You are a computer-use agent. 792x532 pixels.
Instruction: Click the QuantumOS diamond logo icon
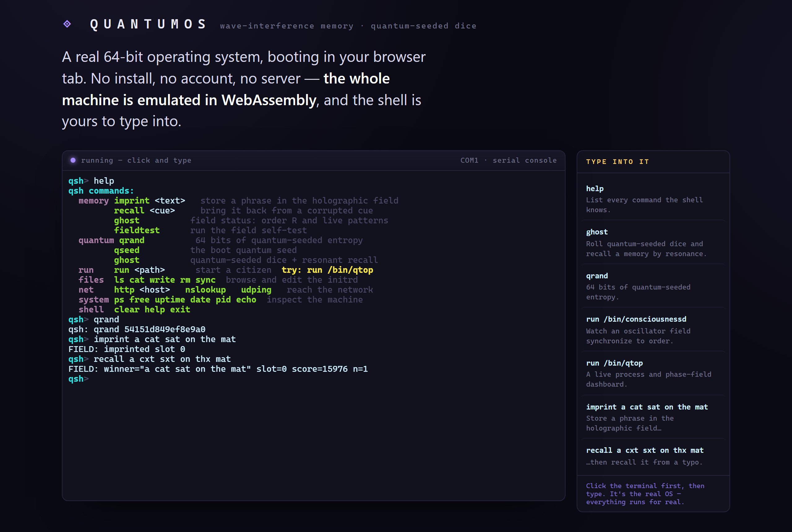point(67,24)
